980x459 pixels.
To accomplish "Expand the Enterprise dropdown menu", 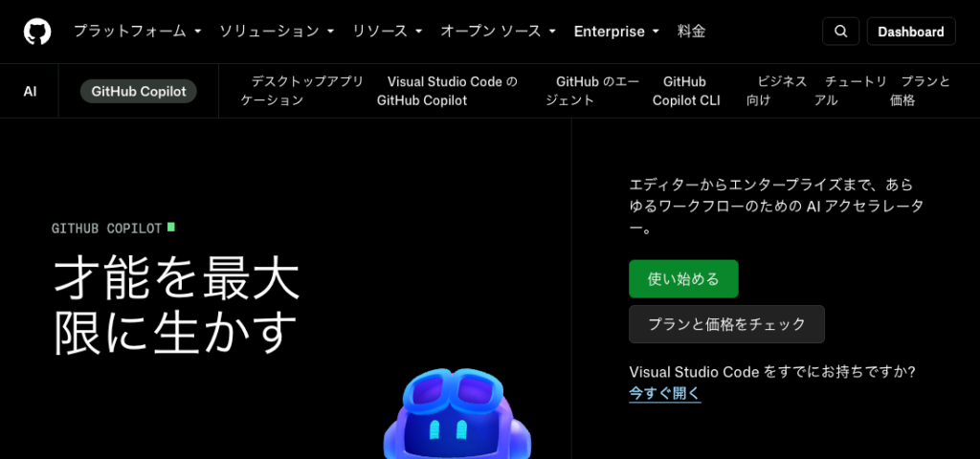I will pyautogui.click(x=616, y=32).
